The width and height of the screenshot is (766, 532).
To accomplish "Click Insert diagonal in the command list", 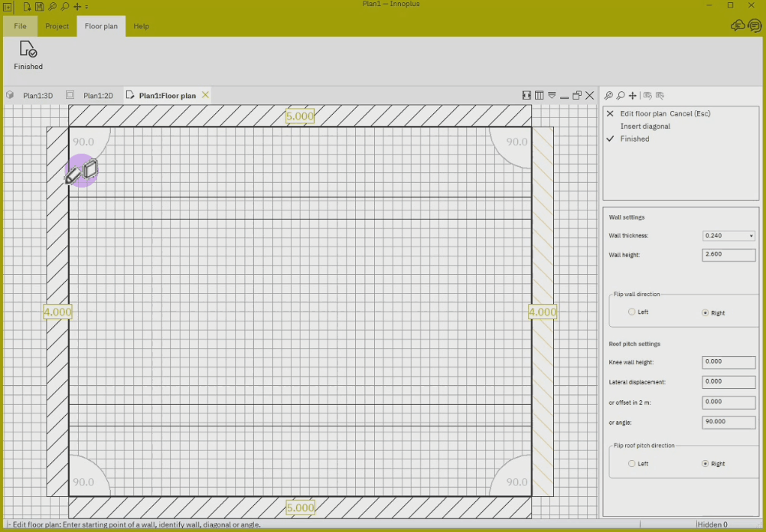I will [645, 126].
